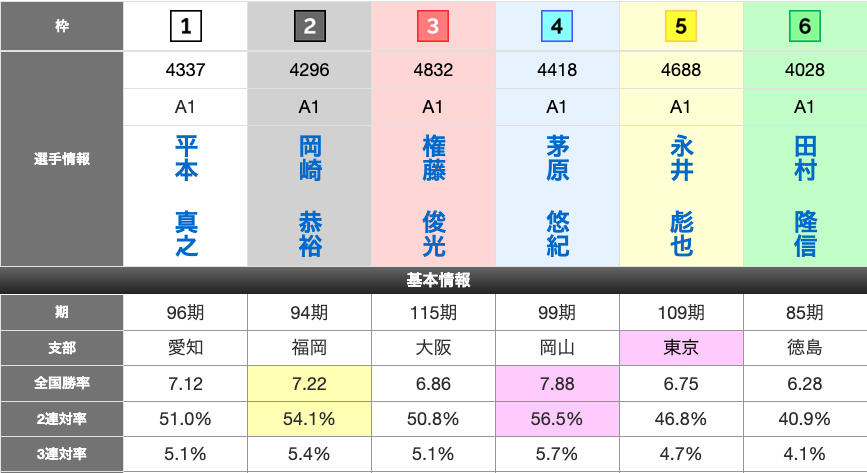Image resolution: width=867 pixels, height=473 pixels.
Task: Click the yellow 54.1% quinella rate cell
Action: 310,418
